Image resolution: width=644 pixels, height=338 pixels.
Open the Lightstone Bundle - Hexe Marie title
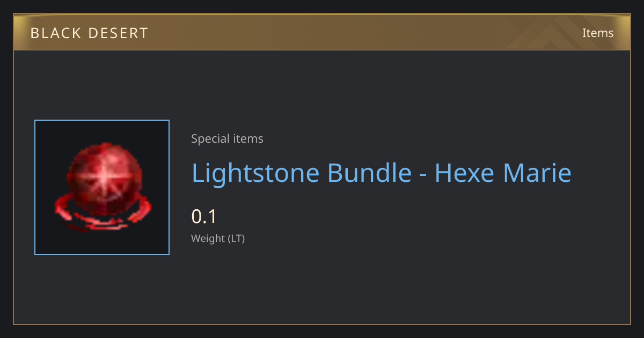pos(382,173)
